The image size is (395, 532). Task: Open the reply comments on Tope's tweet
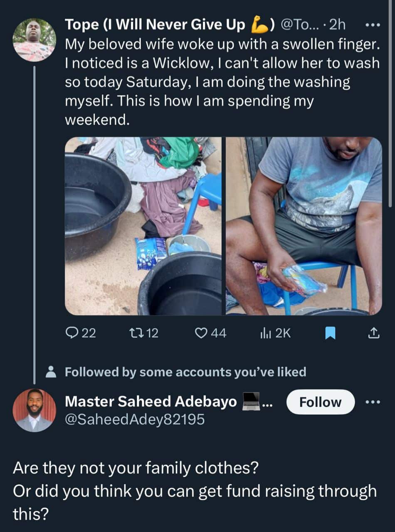[81, 333]
